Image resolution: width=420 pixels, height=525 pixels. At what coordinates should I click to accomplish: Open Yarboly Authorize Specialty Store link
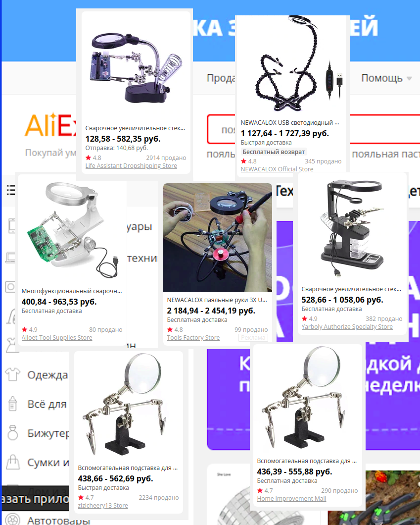(347, 326)
